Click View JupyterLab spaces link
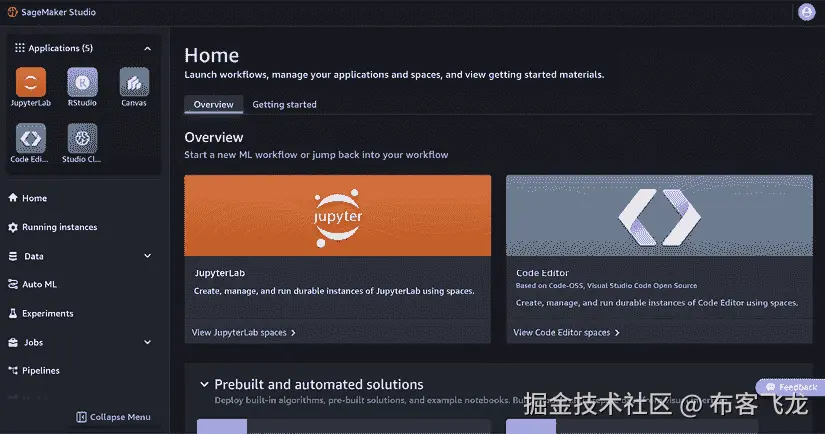 (x=244, y=332)
